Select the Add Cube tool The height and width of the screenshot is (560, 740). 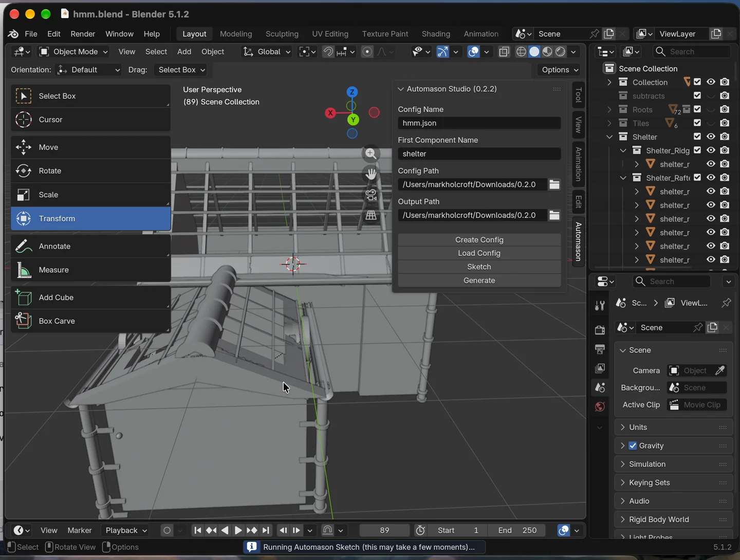[90, 297]
